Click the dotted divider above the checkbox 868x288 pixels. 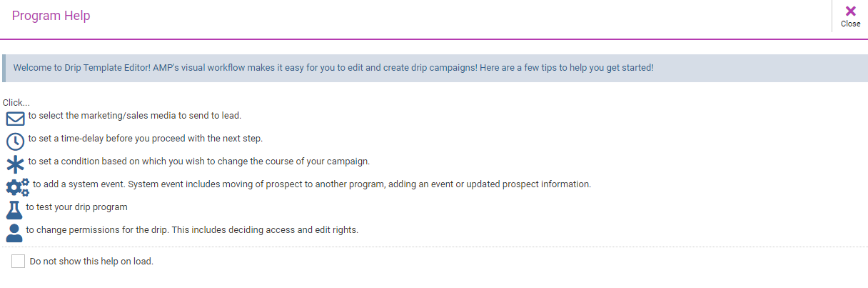pyautogui.click(x=435, y=247)
